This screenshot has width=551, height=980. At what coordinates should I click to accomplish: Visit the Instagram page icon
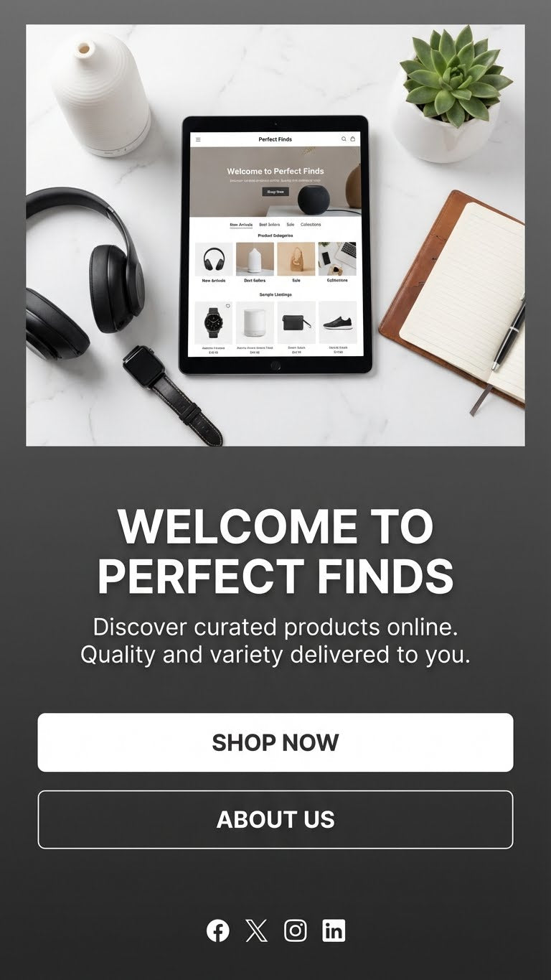coord(295,930)
